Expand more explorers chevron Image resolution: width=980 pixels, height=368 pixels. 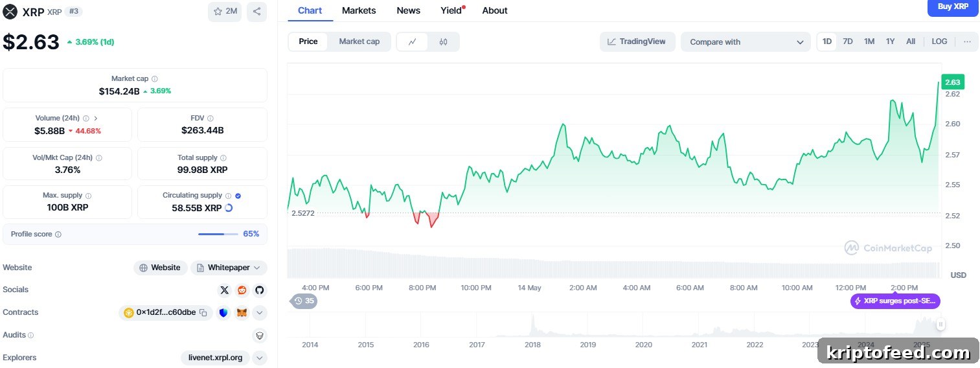click(x=260, y=358)
